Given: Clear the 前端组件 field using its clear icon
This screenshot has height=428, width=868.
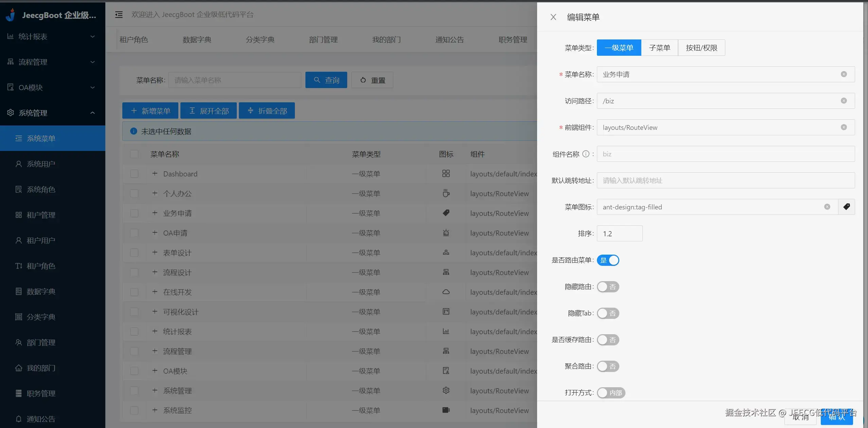Looking at the screenshot, I should click(844, 127).
